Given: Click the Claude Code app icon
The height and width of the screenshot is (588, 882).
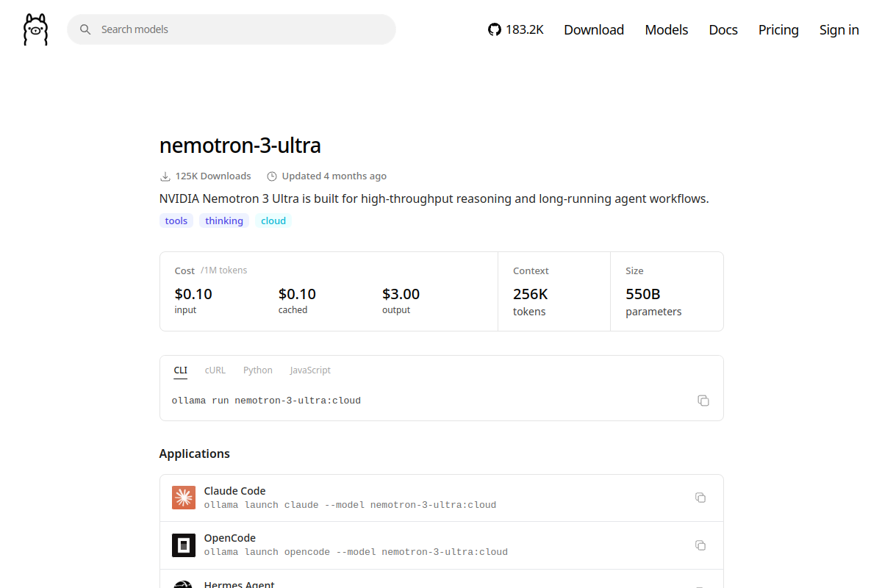Looking at the screenshot, I should [x=184, y=498].
